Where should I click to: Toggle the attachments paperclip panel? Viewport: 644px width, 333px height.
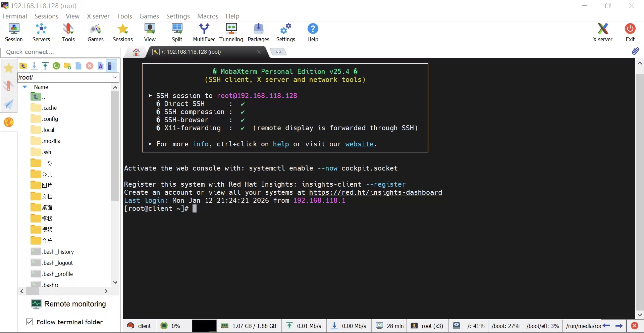(x=636, y=51)
